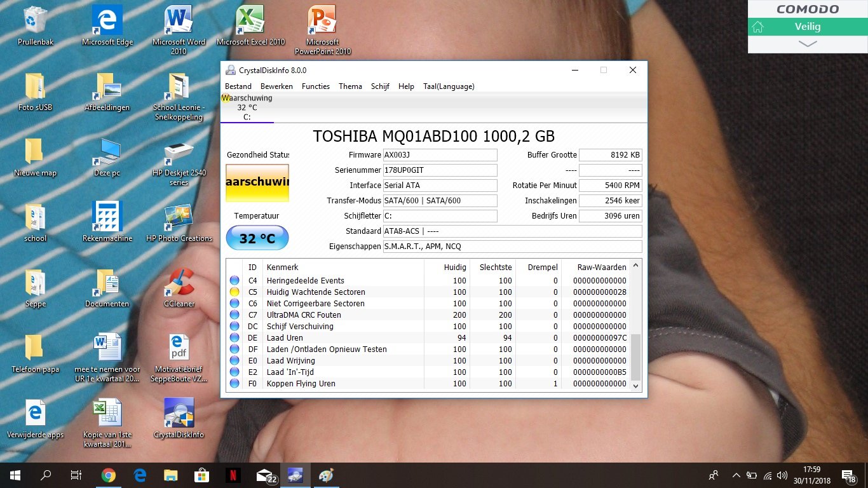Show hidden system tray icons
Viewport: 868px width, 488px height.
pos(736,475)
